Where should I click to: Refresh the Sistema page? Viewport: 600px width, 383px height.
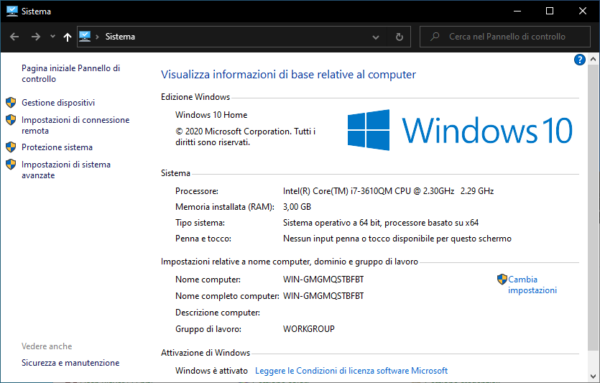pyautogui.click(x=399, y=37)
